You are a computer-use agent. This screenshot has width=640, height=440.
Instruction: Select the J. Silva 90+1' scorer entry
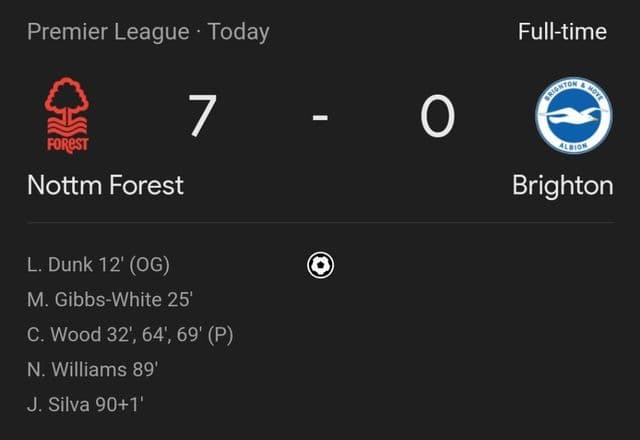pyautogui.click(x=85, y=404)
